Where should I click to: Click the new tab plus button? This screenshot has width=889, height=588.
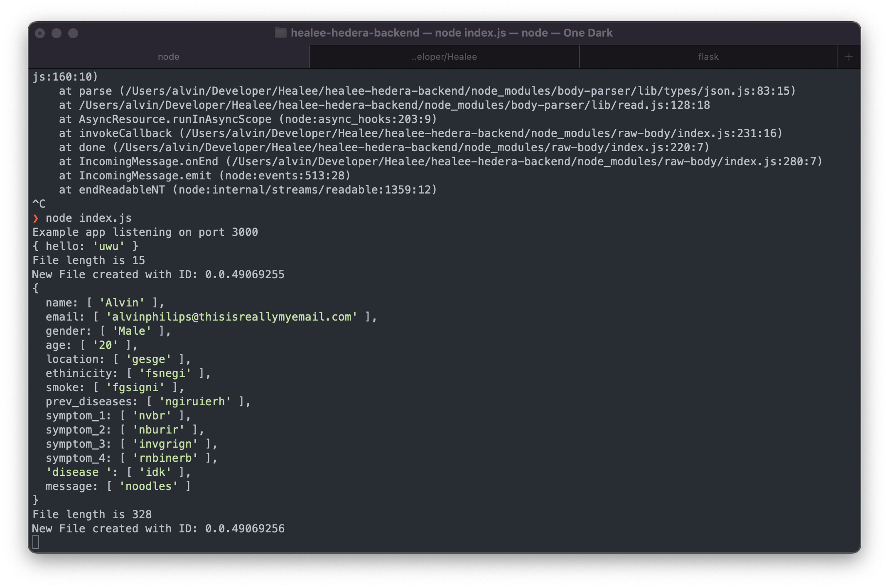[x=849, y=57]
